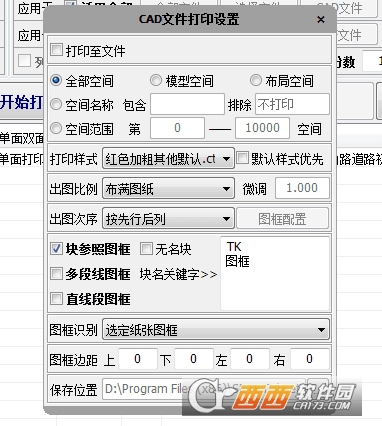Enable the 打印至文件 checkbox

[x=56, y=50]
